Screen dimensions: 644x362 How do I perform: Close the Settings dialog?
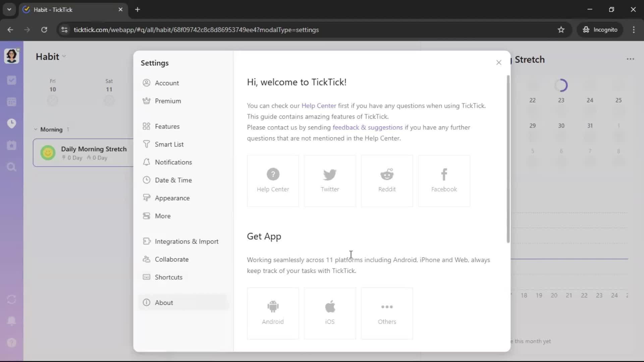(x=498, y=63)
